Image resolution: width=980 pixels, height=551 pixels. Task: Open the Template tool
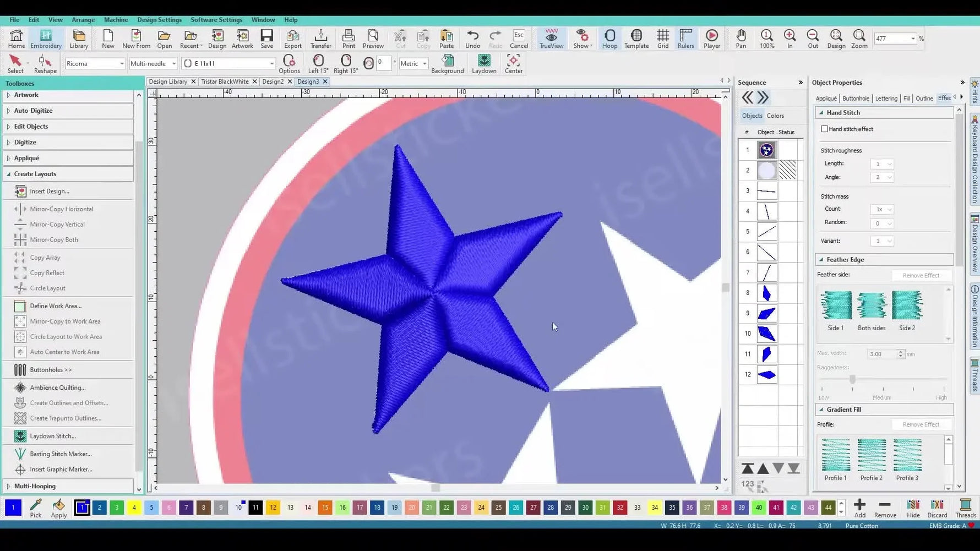coord(636,39)
